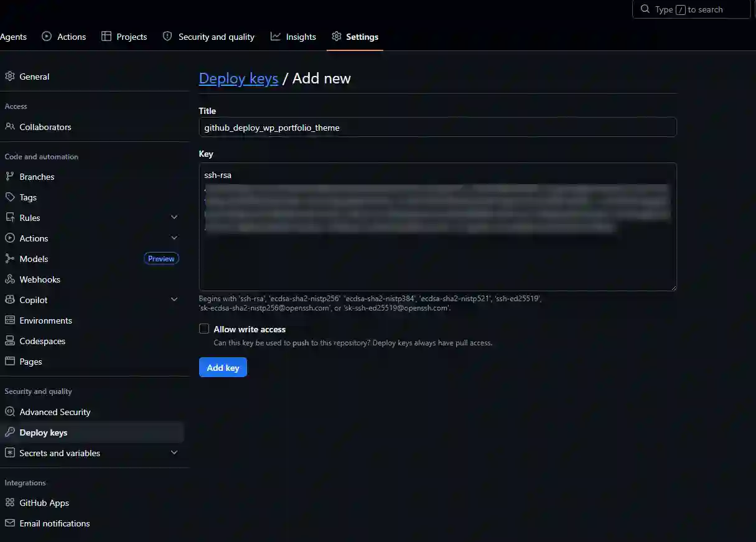Expand the sidebar Actions submenu chevron
This screenshot has height=542, width=756.
click(174, 238)
